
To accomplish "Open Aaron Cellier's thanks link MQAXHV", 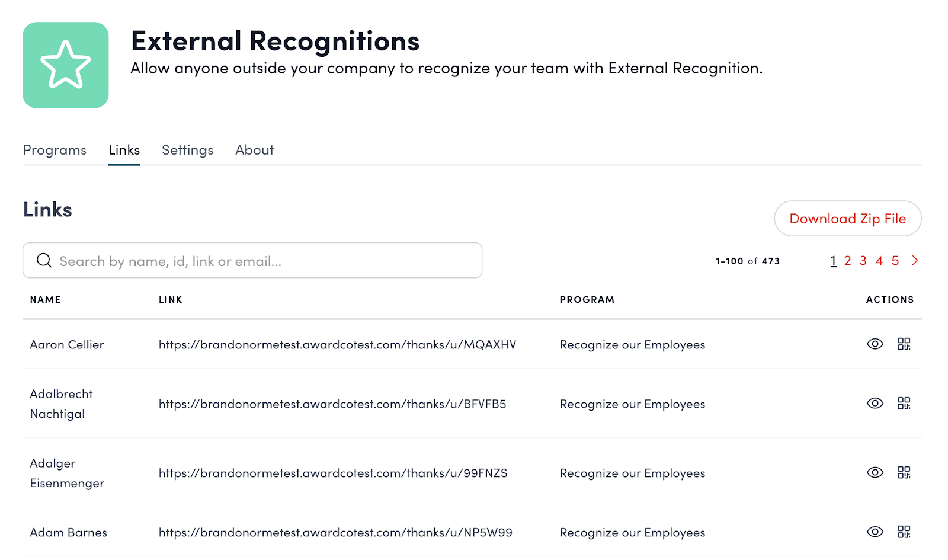I will (337, 345).
